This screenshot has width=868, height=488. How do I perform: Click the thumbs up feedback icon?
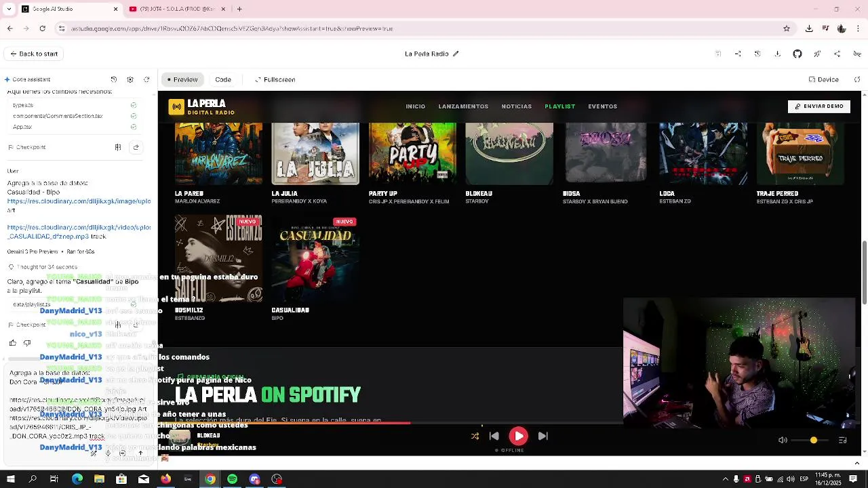(x=13, y=343)
